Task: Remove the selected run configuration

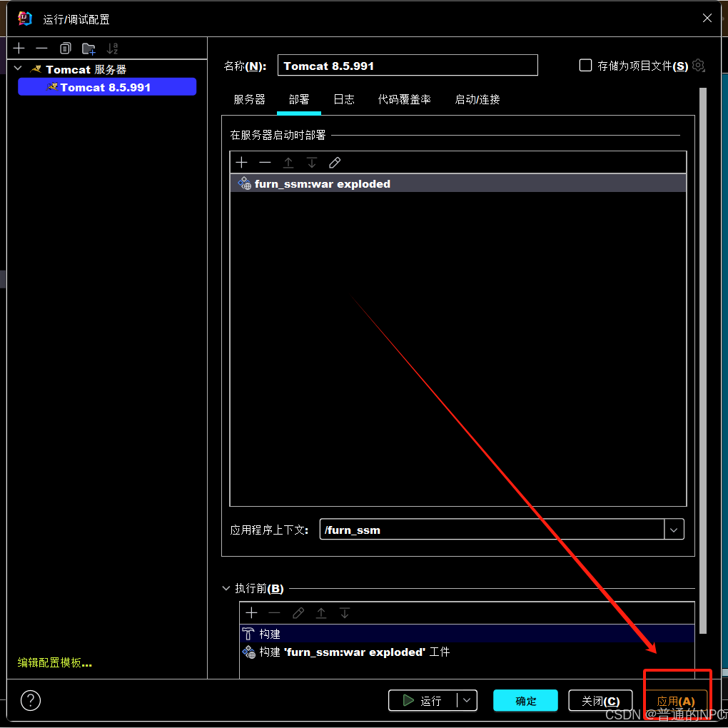Action: (42, 49)
